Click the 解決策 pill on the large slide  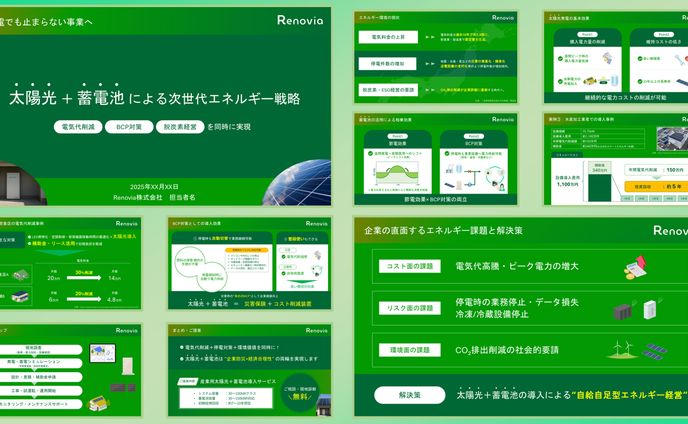tap(409, 395)
